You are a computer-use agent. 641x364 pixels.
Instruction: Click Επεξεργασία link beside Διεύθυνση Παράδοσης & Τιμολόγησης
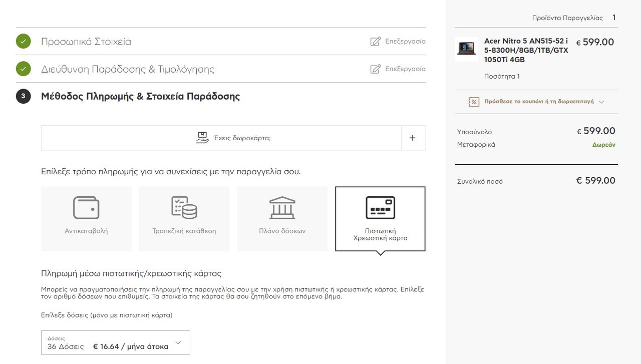[405, 69]
